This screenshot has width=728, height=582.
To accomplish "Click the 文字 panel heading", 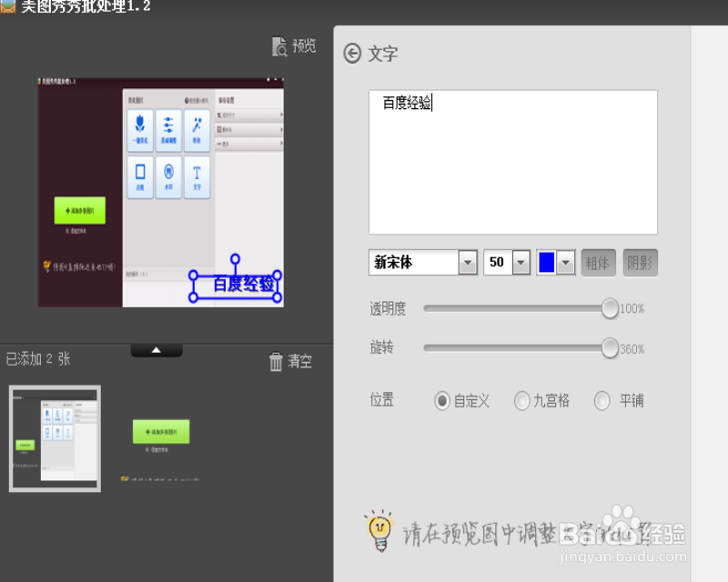I will pyautogui.click(x=383, y=54).
